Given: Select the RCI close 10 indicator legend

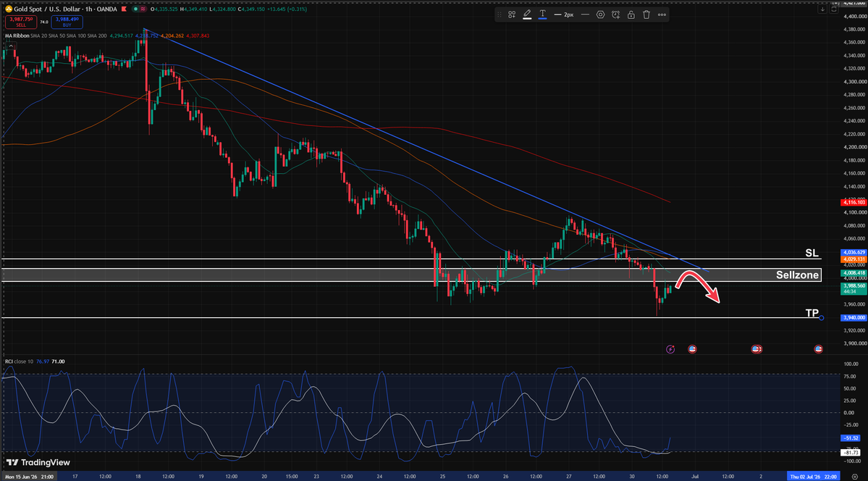Looking at the screenshot, I should click(x=19, y=361).
